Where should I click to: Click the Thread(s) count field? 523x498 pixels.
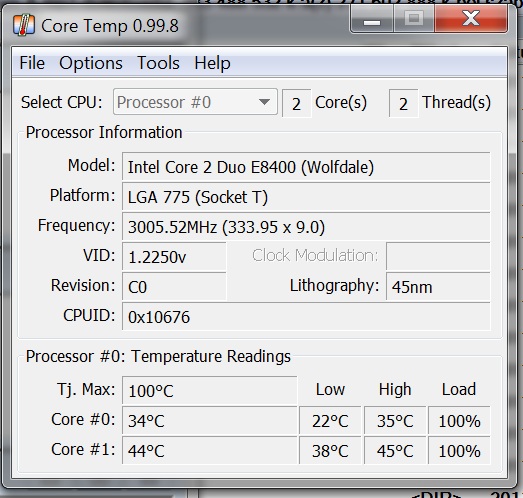coord(403,103)
